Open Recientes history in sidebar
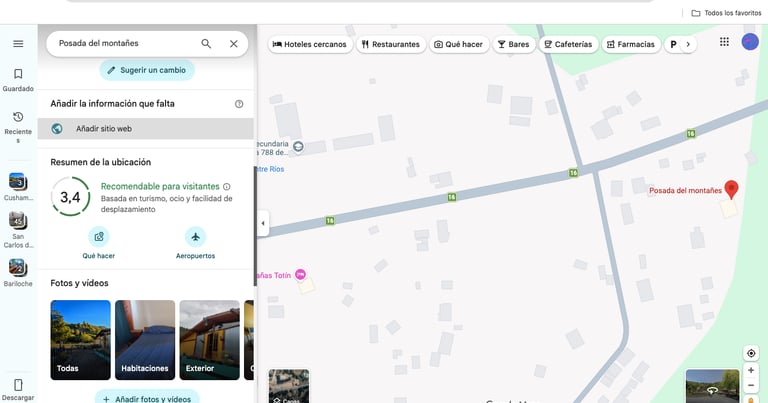This screenshot has width=768, height=403. 18,127
